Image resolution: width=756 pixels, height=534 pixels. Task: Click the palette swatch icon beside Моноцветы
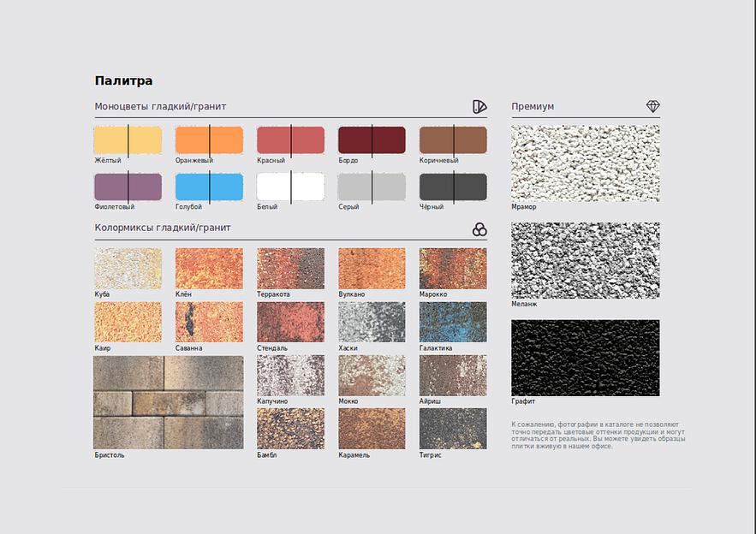pos(479,106)
